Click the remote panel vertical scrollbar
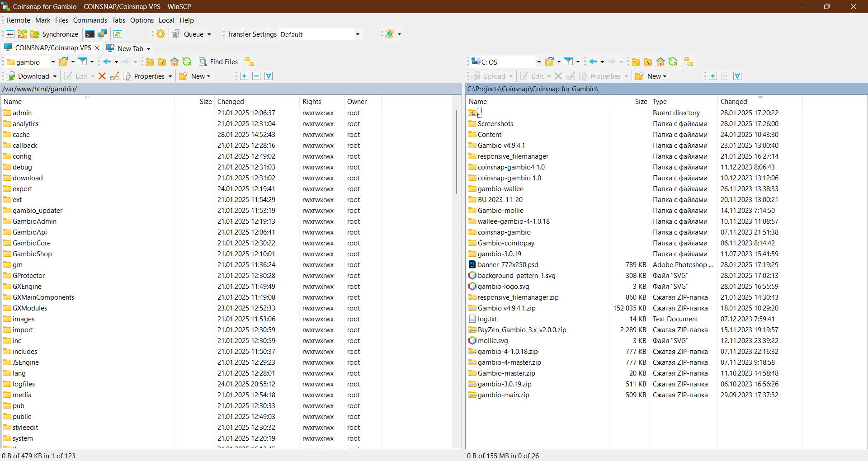This screenshot has width=868, height=461. (456, 151)
